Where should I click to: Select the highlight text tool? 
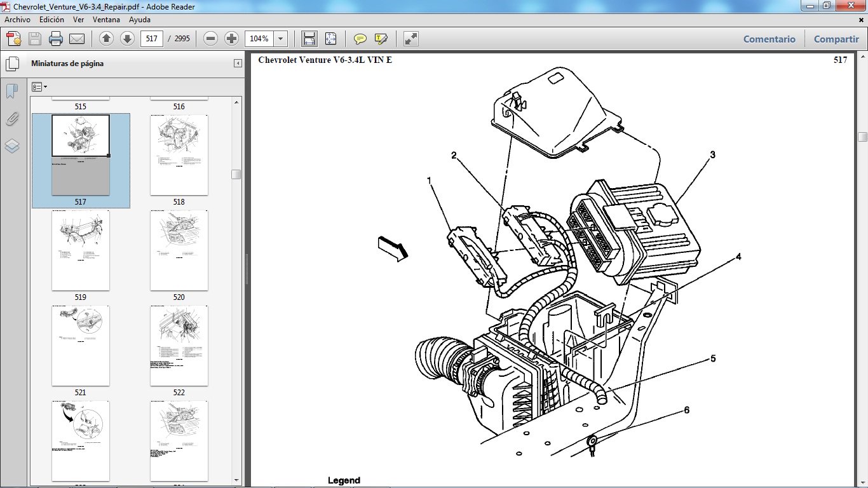tap(381, 39)
